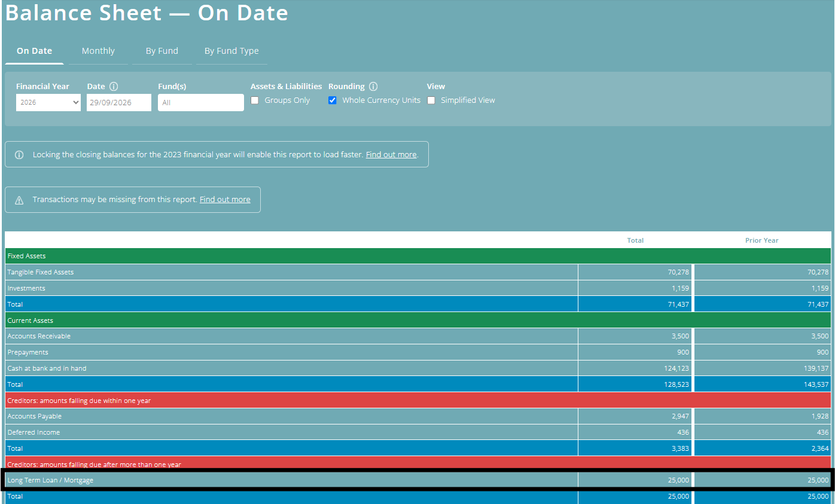This screenshot has width=835, height=504.
Task: Open the info icon next to Rounding
Action: 373,87
